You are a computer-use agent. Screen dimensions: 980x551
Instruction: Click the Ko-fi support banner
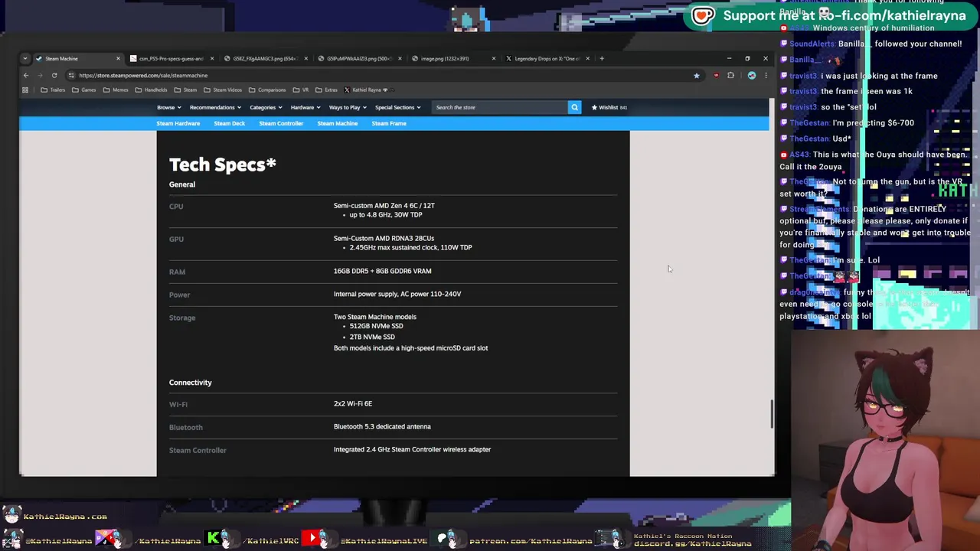831,15
